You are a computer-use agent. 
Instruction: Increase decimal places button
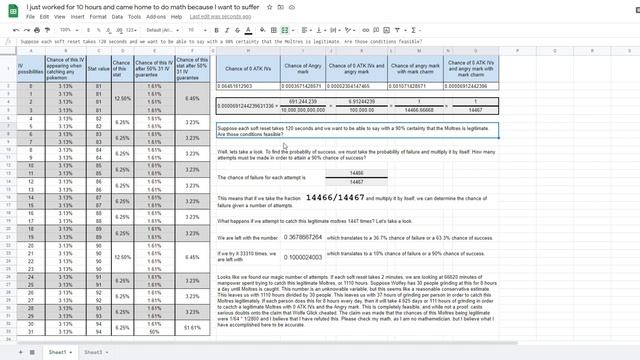[x=119, y=30]
